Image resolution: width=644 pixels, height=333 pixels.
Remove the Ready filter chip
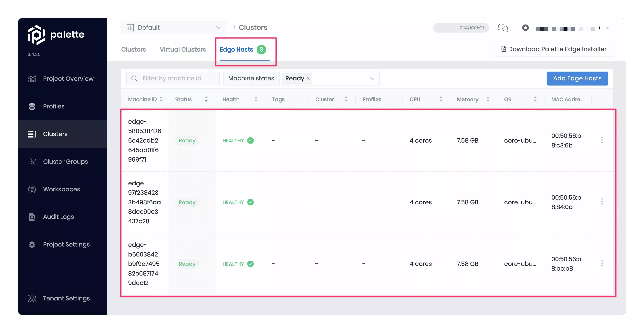308,78
